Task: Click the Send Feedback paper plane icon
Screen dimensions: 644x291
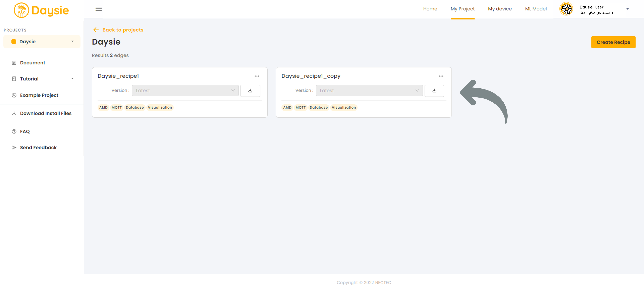Action: click(14, 147)
